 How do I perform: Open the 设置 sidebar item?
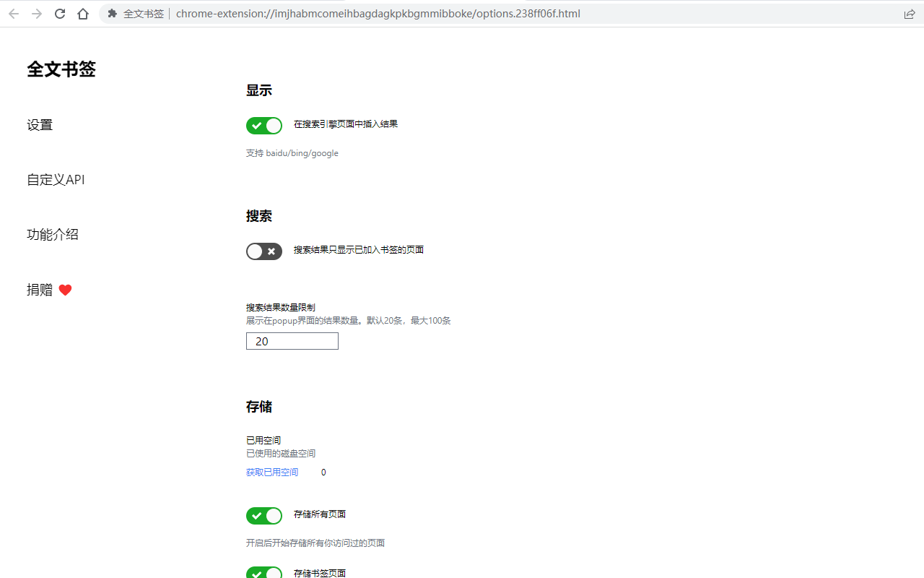[x=40, y=125]
